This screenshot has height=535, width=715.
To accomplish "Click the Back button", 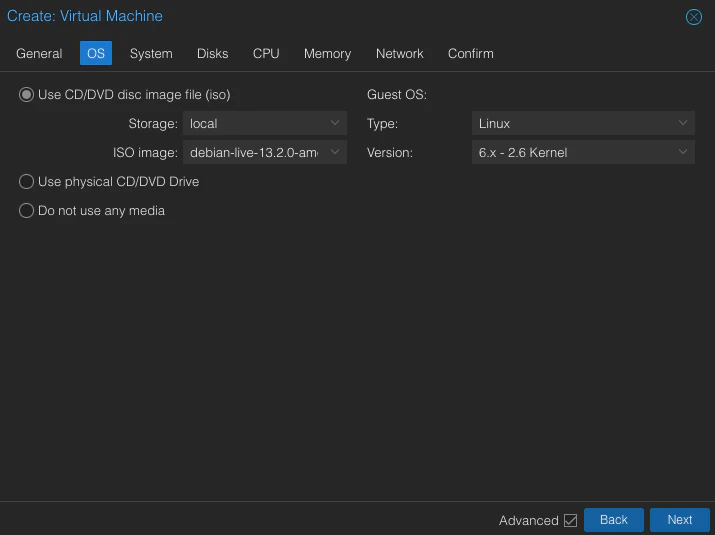I will (614, 520).
